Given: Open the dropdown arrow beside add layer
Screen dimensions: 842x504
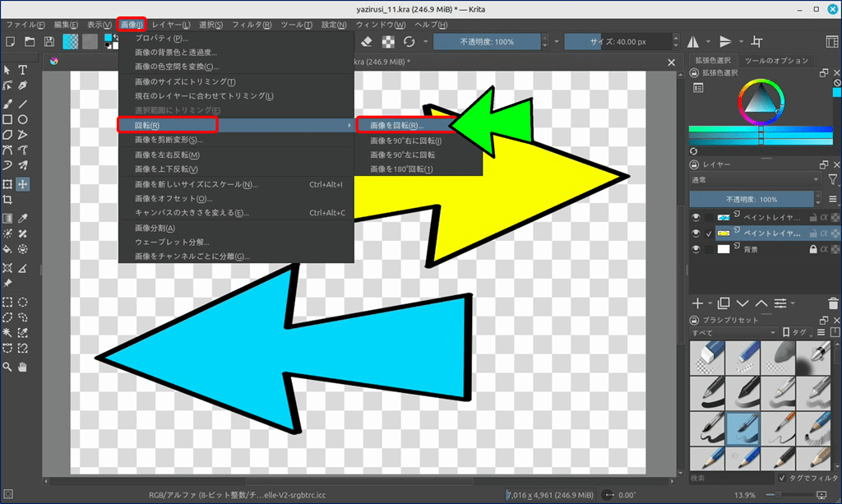Looking at the screenshot, I should coord(708,303).
